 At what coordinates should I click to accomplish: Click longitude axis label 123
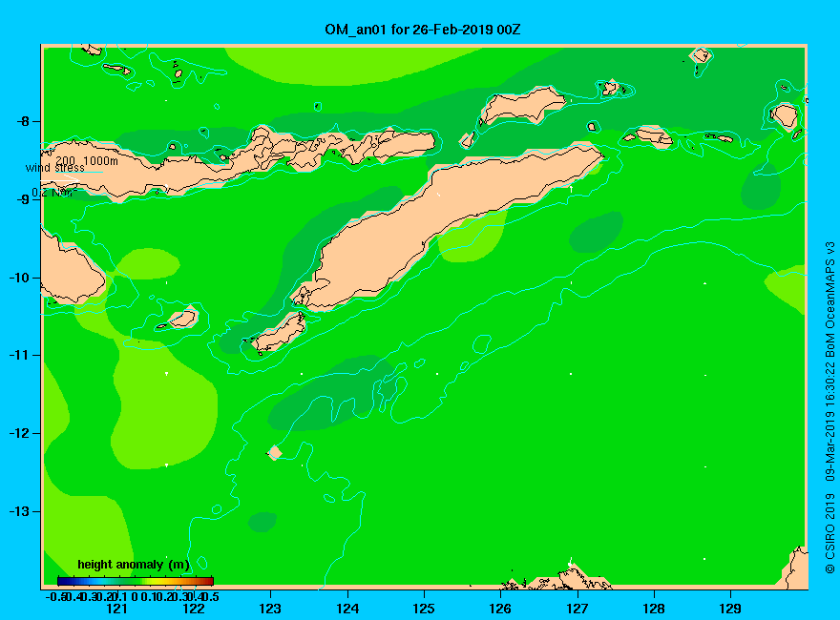point(270,609)
